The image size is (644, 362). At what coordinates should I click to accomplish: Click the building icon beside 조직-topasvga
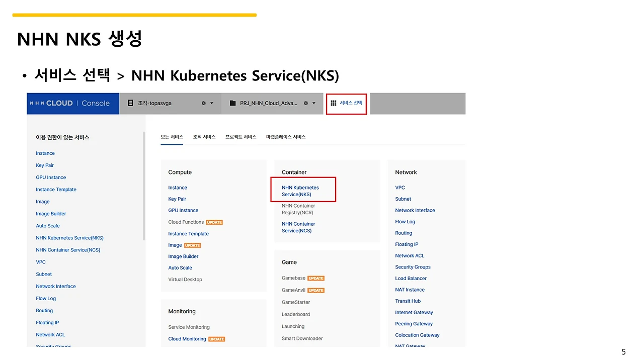point(130,103)
